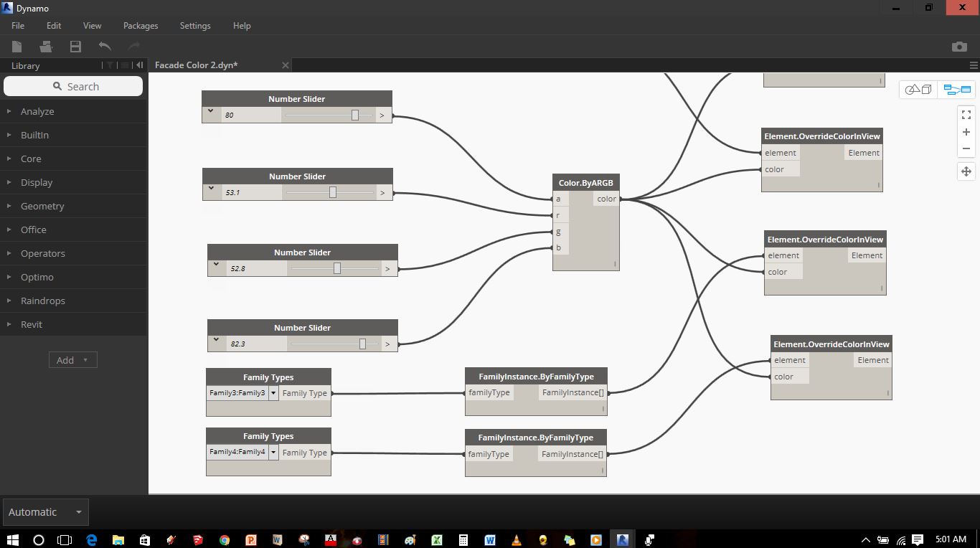This screenshot has width=980, height=548.
Task: Click the color output port of Color.ByARGB
Action: [606, 199]
